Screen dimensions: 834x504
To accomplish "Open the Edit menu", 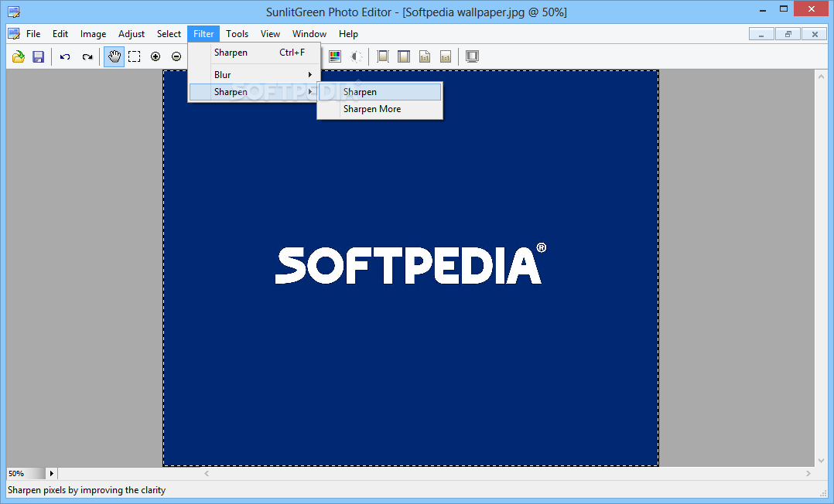I will [x=60, y=34].
